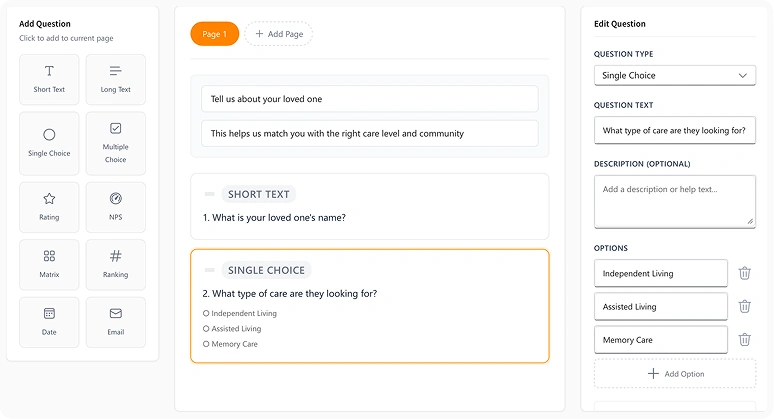Add a Date question
This screenshot has width=774, height=419.
point(49,322)
